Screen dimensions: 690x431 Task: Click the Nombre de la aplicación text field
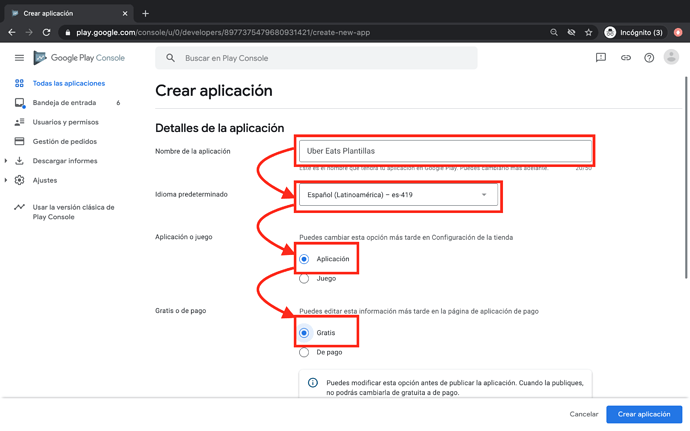tap(445, 151)
